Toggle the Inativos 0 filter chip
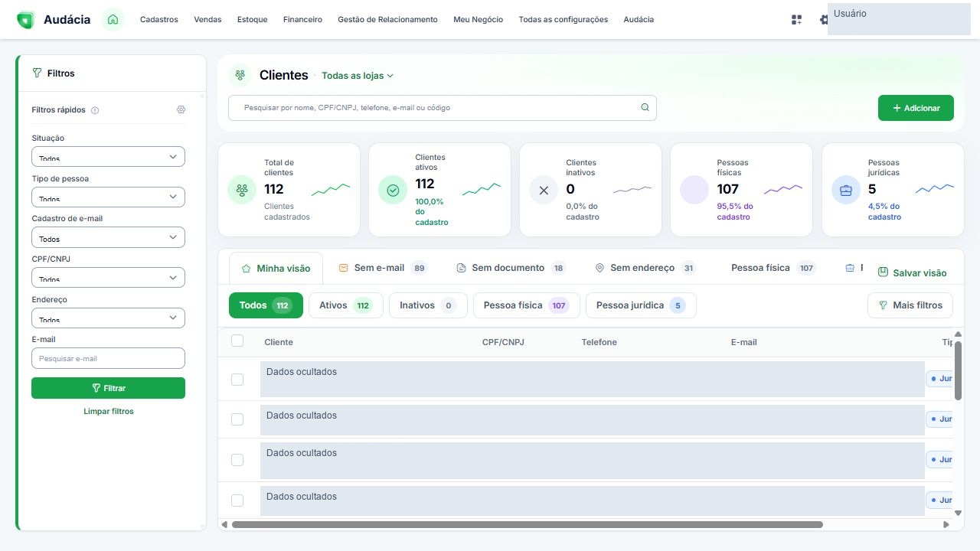This screenshot has width=980, height=551. tap(428, 305)
